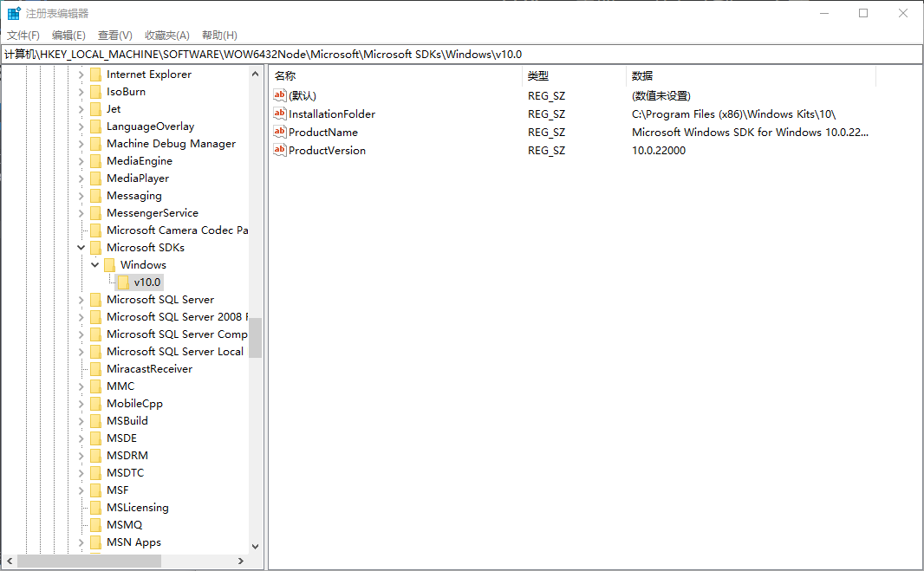Click the (默认) string value icon
This screenshot has height=571, width=924.
click(280, 94)
